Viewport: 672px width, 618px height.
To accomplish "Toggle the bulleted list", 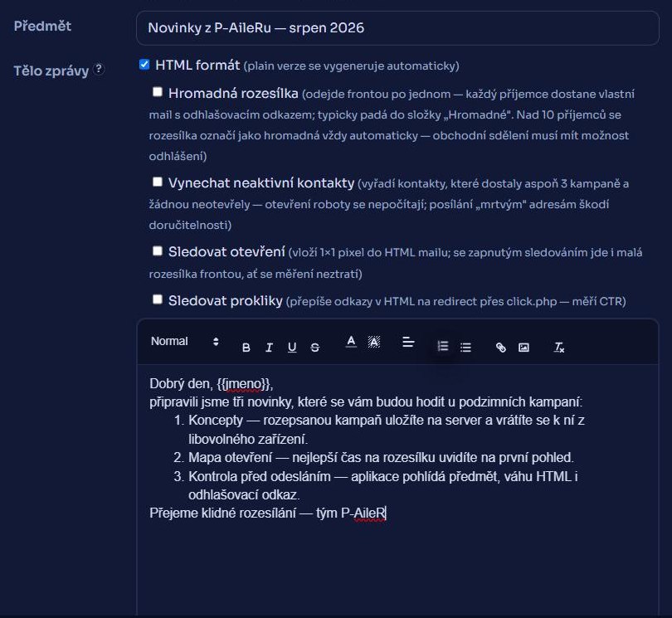I will (466, 347).
